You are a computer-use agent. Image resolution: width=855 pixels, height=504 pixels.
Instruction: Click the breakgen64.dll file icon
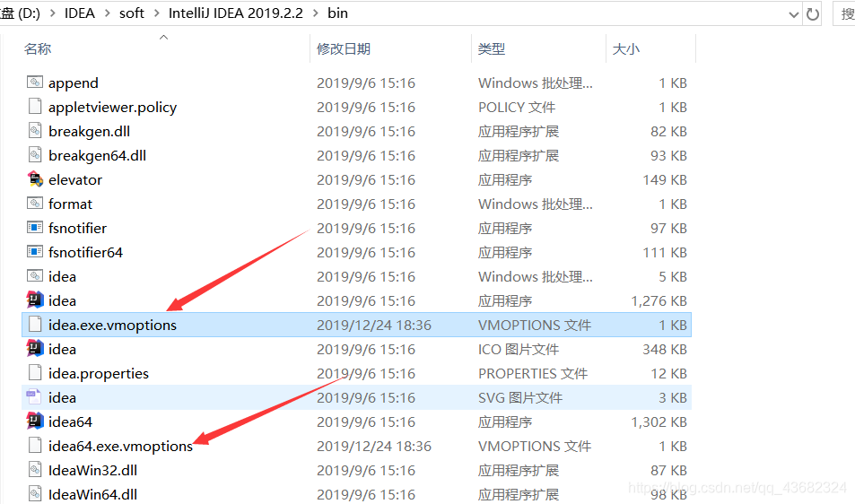coord(35,155)
